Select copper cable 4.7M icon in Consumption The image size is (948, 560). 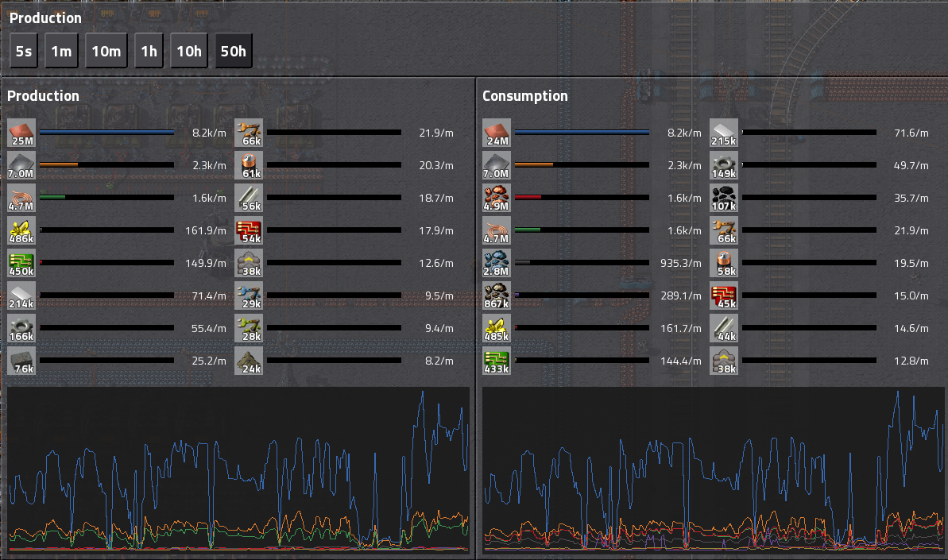pos(497,231)
